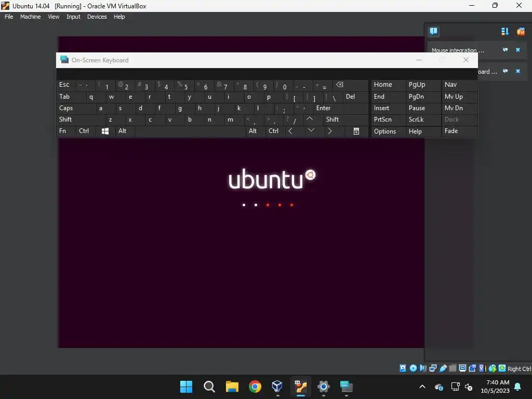Expand the Mouse integration notification details
This screenshot has height=399, width=532.
click(505, 50)
